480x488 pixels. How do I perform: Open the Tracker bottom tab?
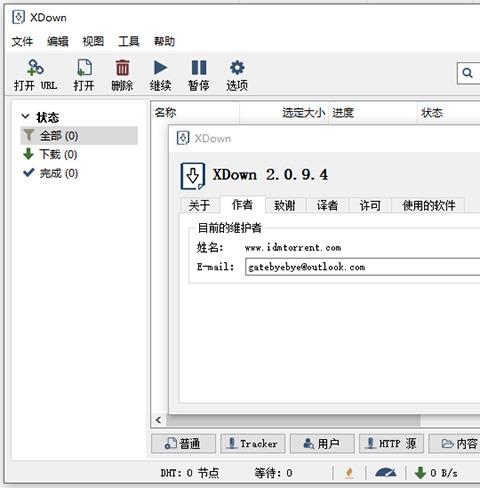point(253,444)
